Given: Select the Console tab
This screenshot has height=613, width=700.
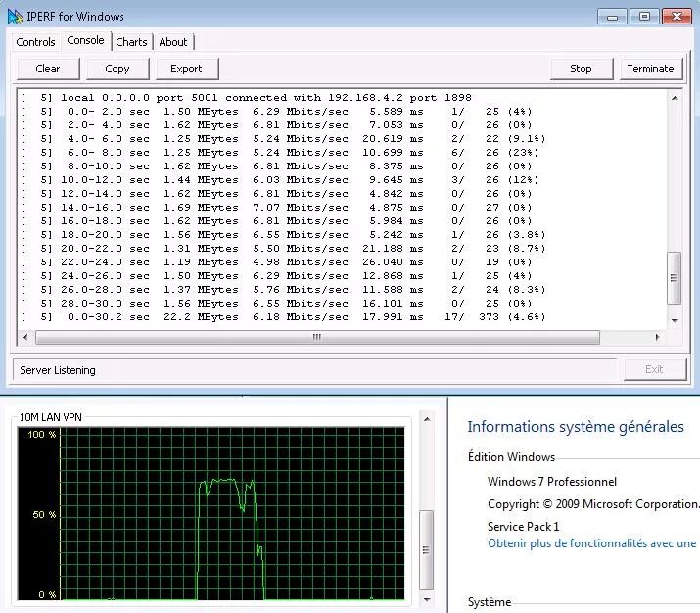Looking at the screenshot, I should click(x=85, y=40).
